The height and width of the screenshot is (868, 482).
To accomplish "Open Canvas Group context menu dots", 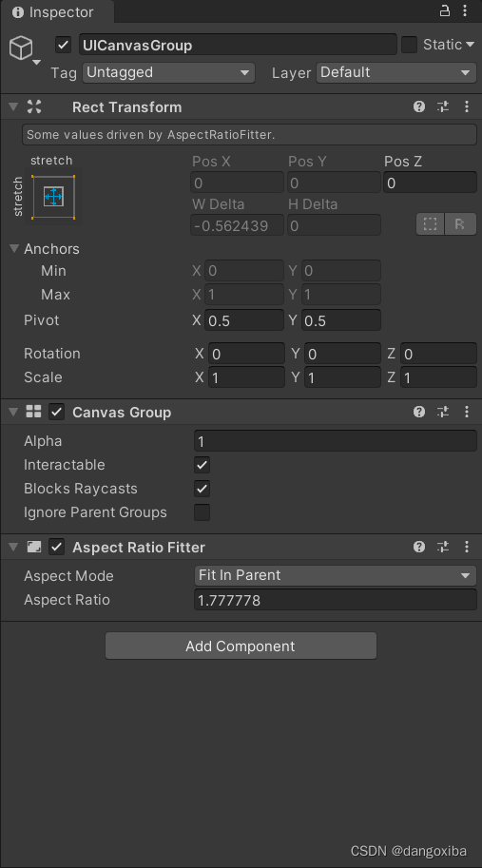I will 467,412.
